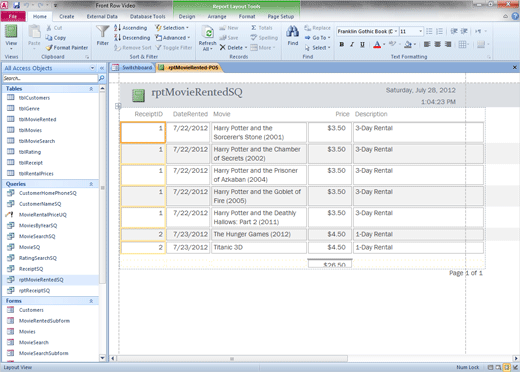The width and height of the screenshot is (520, 372).
Task: Switch to the External Data tab
Action: [102, 16]
